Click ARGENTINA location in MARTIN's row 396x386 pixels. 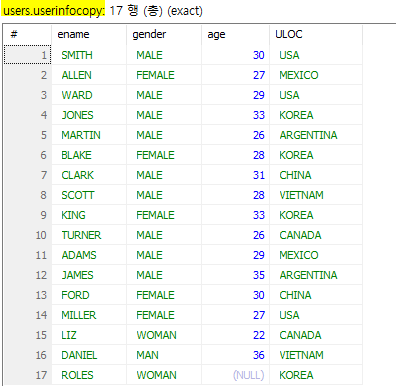click(x=316, y=135)
